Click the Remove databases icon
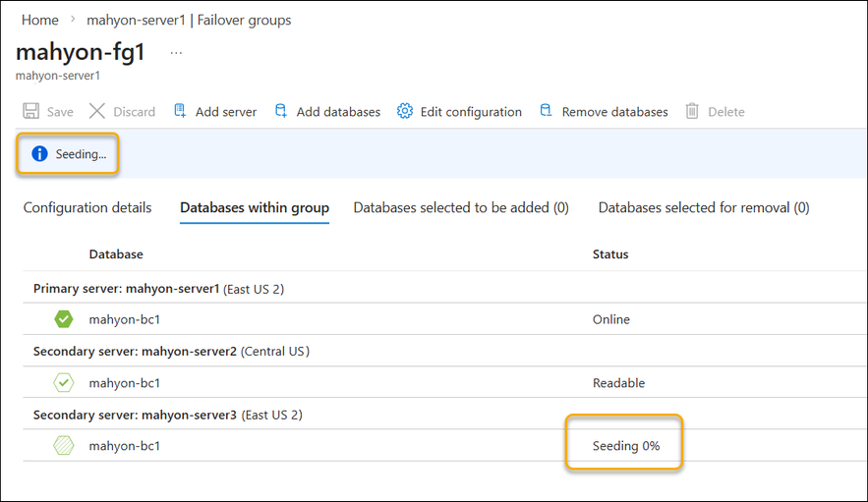The image size is (868, 502). pyautogui.click(x=546, y=112)
